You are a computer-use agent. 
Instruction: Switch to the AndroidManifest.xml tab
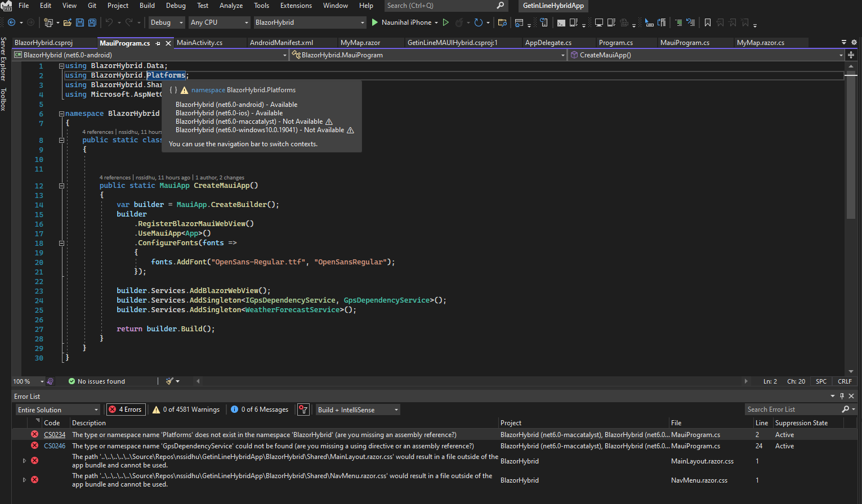[282, 43]
